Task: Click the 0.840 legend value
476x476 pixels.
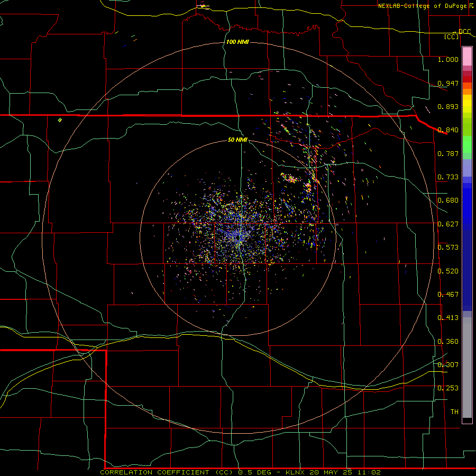Action: (448, 130)
